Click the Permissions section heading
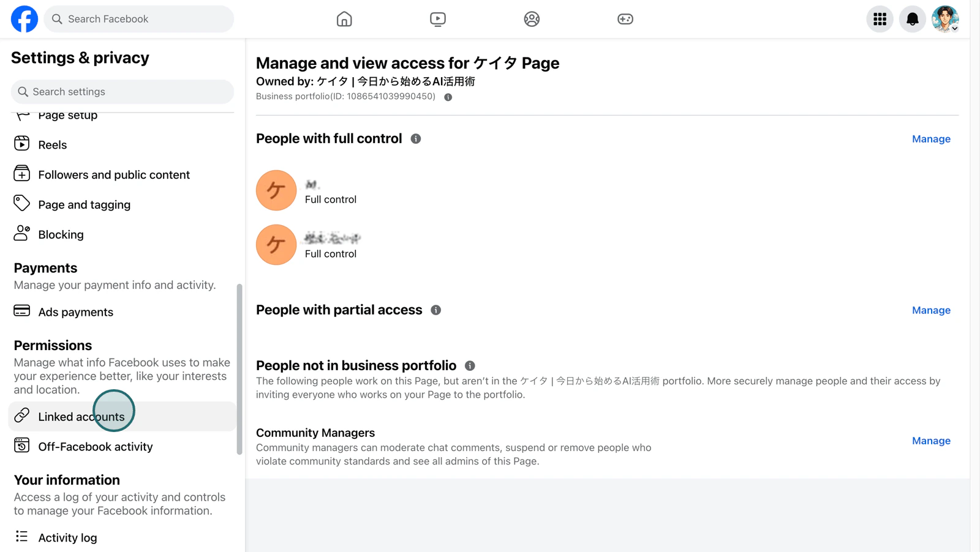980x552 pixels. (x=53, y=345)
